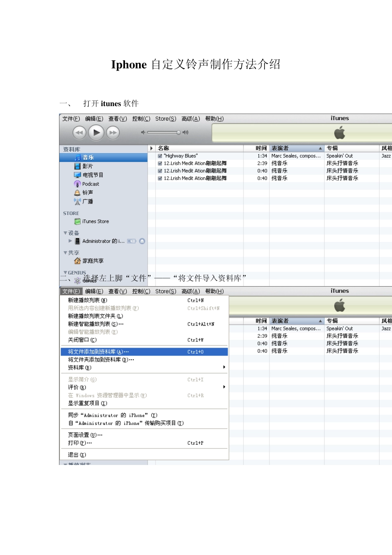
Task: Open the 广播 radio tower icon
Action: [77, 202]
